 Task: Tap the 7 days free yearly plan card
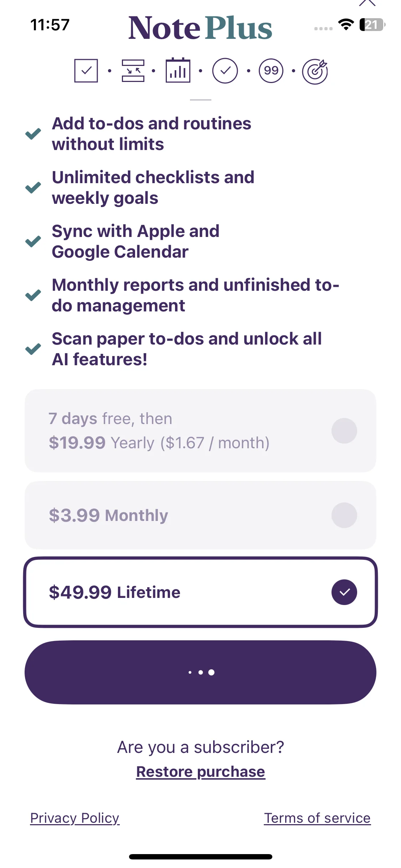pos(178,431)
